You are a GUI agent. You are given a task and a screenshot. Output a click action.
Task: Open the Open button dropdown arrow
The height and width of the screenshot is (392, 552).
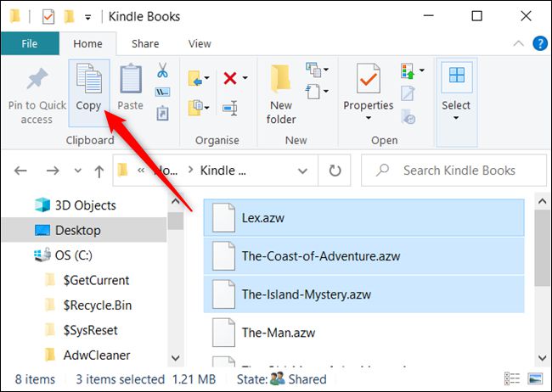(422, 70)
